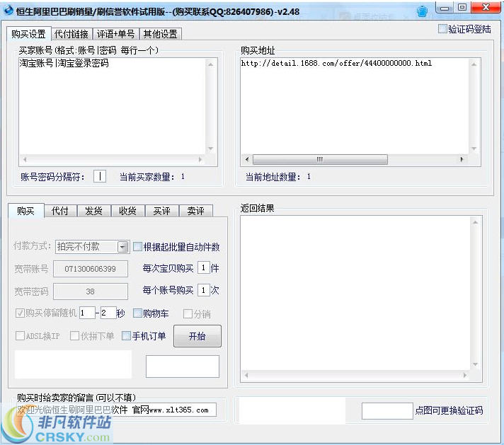Minimize the window

[x=445, y=8]
